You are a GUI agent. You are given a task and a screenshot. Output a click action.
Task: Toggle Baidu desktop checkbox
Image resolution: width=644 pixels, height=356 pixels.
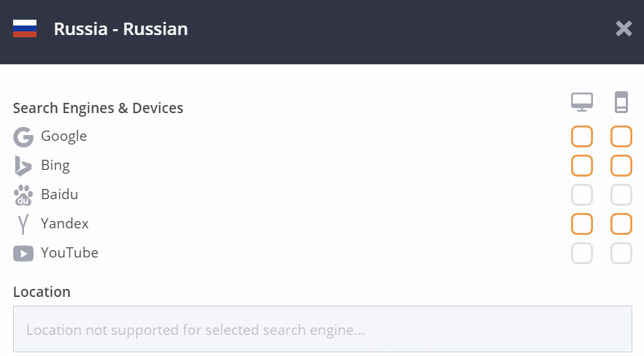click(x=582, y=195)
